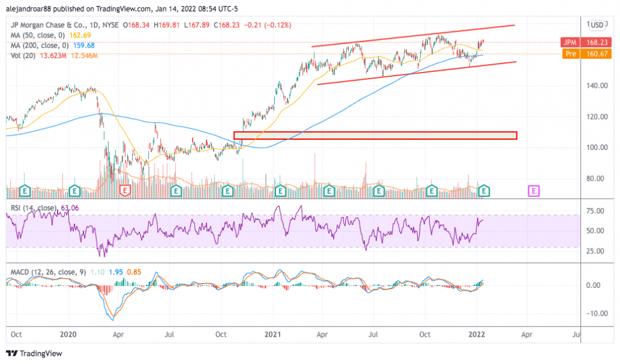
Task: Open the earnings marker above the 2021 label
Action: click(280, 191)
